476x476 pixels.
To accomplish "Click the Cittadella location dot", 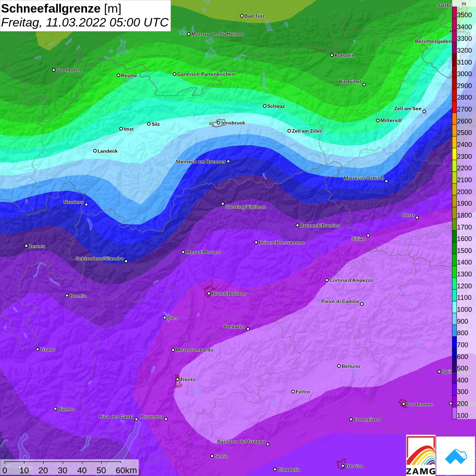I will pos(275,470).
